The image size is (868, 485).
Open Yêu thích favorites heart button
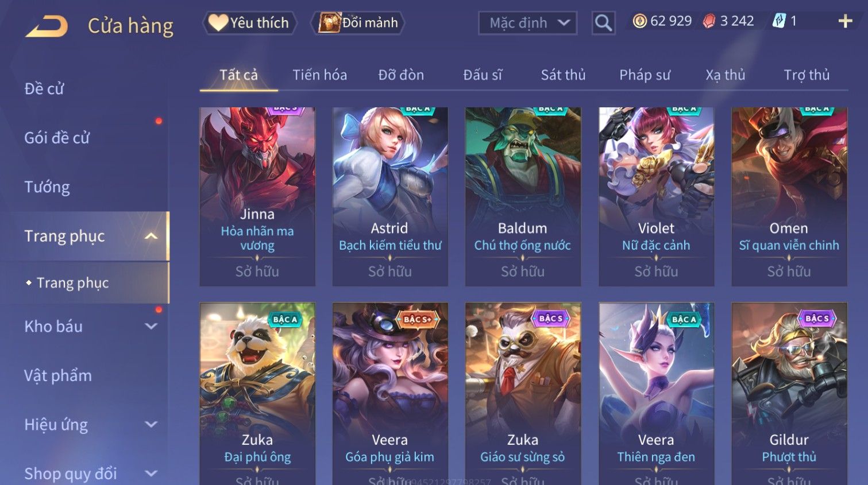point(249,23)
